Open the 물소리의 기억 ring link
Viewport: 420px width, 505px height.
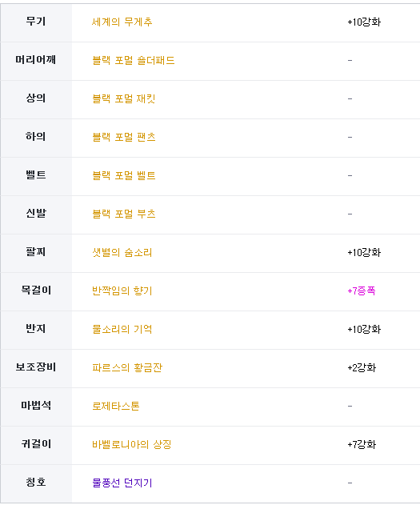point(122,329)
